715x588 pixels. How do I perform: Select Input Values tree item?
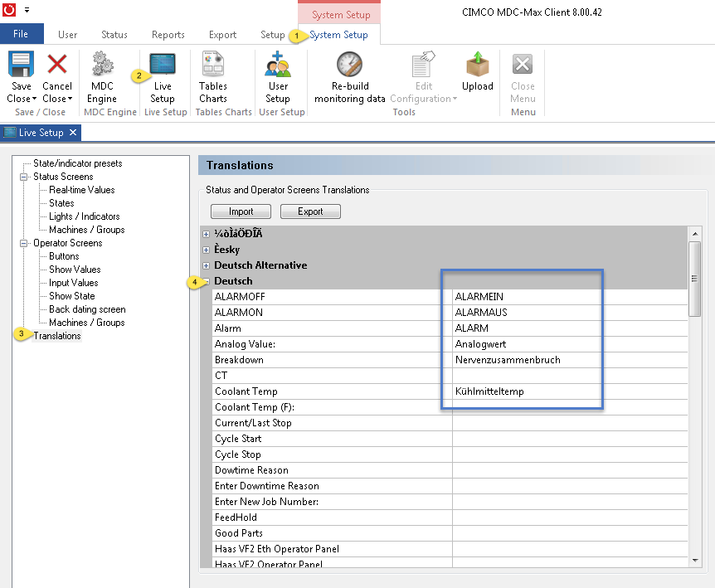[x=74, y=283]
